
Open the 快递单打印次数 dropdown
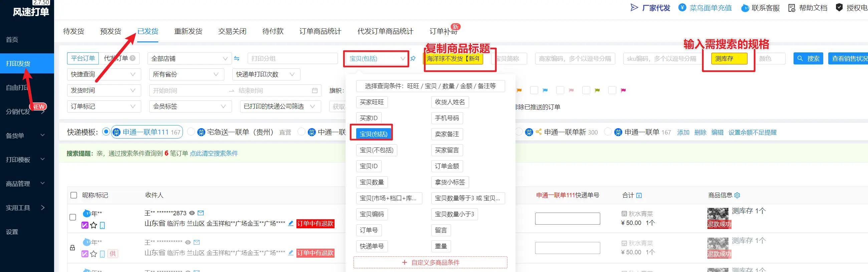point(266,74)
